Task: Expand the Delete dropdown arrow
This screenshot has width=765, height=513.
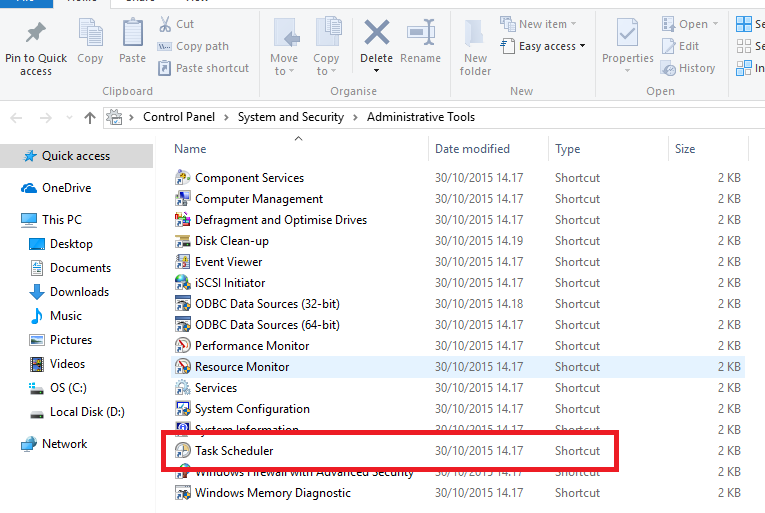Action: (376, 71)
